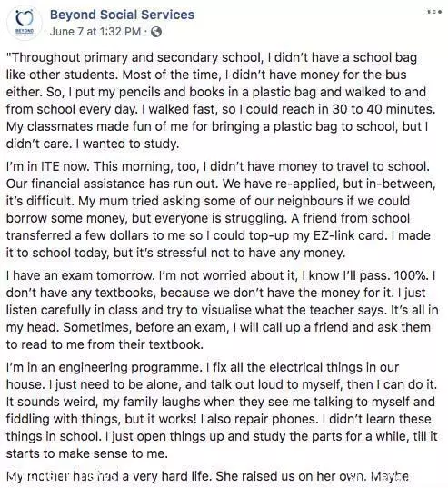
Task: Click the line starting "fiddling with things, but it works"
Action: click(219, 419)
